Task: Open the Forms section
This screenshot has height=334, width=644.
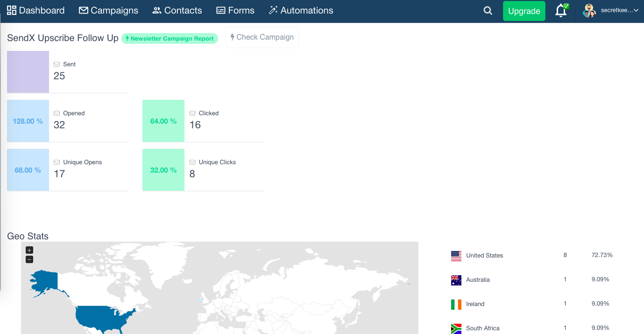Action: click(x=235, y=10)
